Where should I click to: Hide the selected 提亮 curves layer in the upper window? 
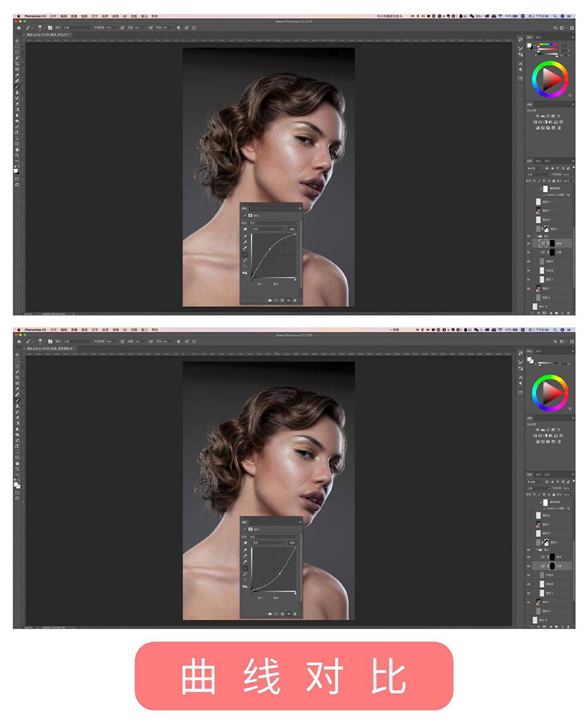(x=529, y=243)
